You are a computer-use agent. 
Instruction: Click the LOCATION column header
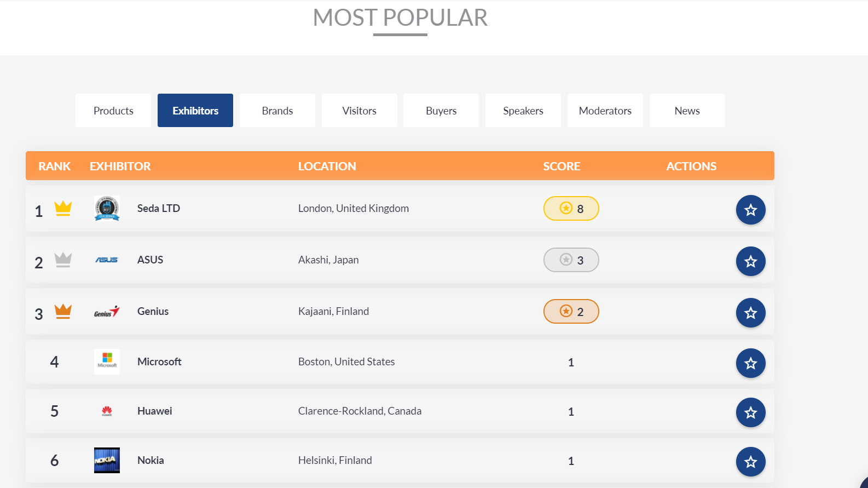click(327, 166)
